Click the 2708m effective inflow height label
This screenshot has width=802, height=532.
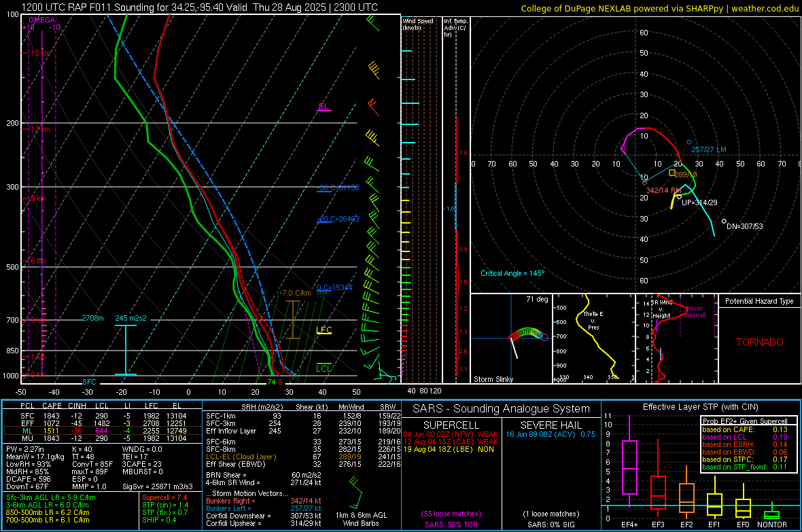point(92,318)
